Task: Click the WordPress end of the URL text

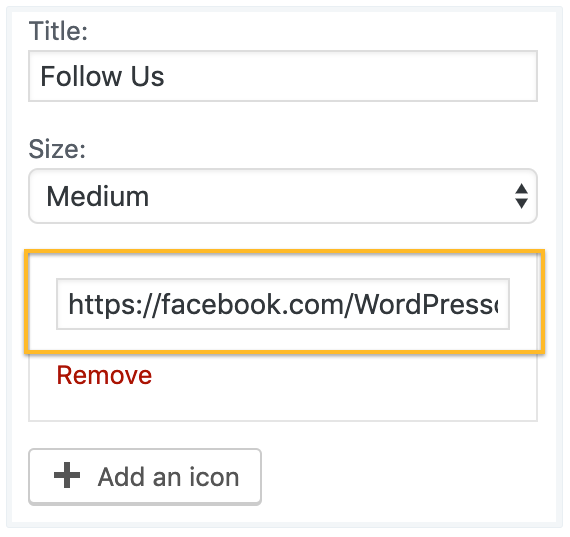Action: pos(425,304)
